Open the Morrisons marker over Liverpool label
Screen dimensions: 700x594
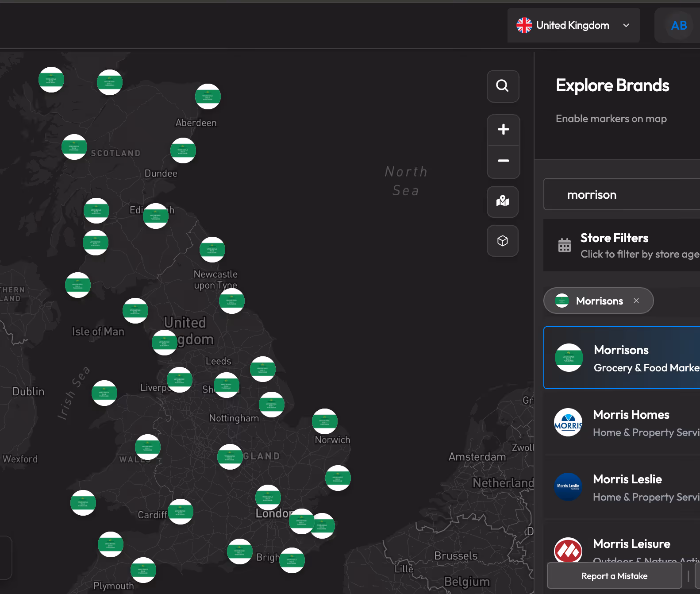click(180, 380)
